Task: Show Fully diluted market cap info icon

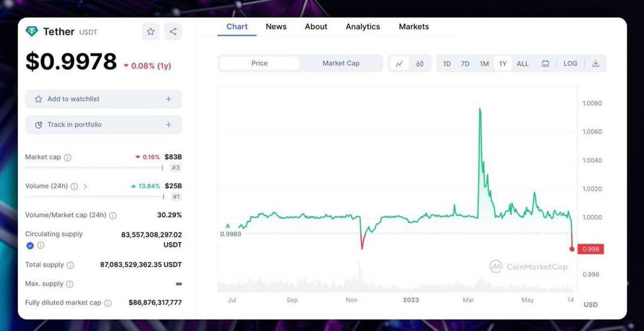Action: point(107,303)
